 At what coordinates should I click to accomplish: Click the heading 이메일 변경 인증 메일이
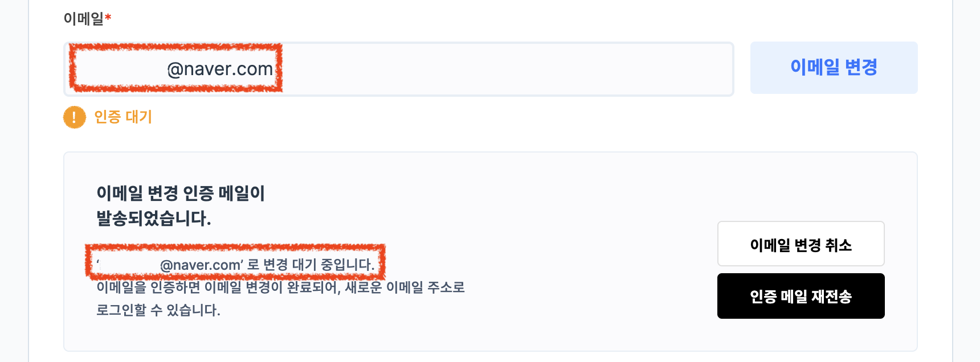[x=181, y=194]
